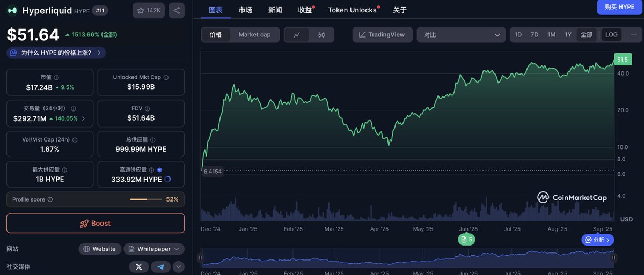The width and height of the screenshot is (644, 275).
Task: Expand the Whitepaper dropdown
Action: [x=154, y=249]
